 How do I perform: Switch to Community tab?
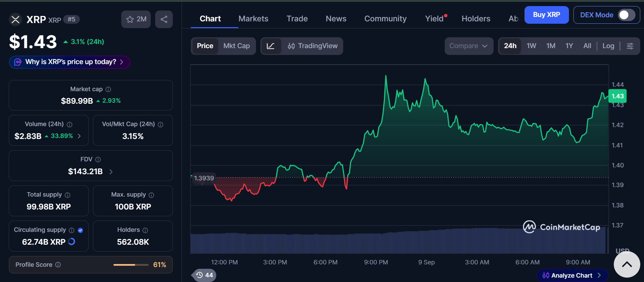[385, 19]
